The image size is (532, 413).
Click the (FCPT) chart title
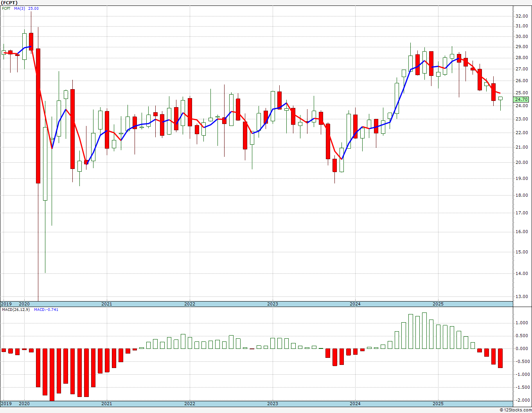(9, 3)
